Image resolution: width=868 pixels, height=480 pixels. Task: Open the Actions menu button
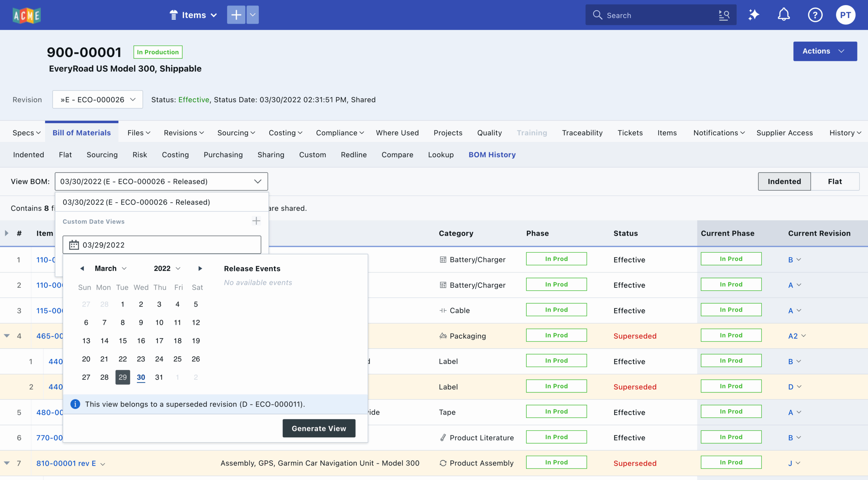[x=825, y=51]
